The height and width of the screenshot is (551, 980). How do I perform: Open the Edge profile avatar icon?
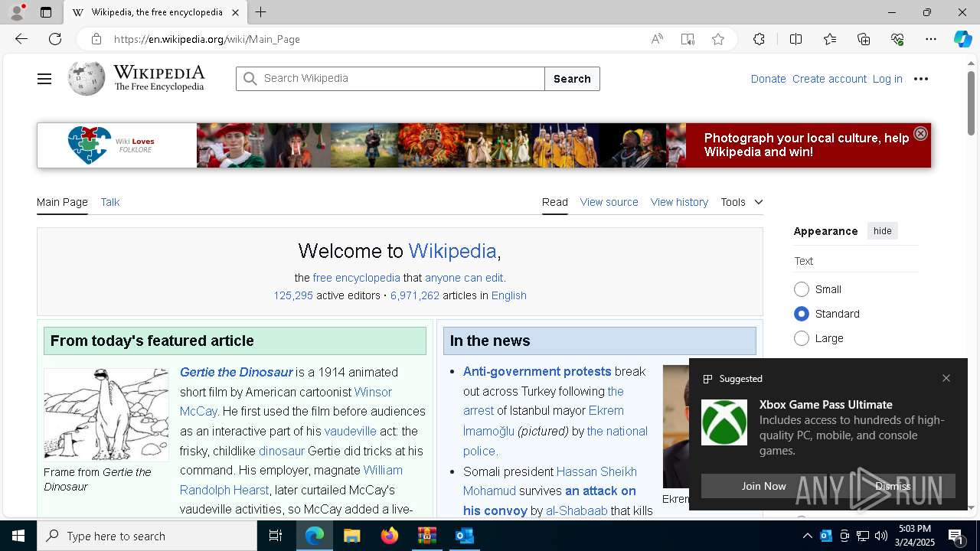point(17,12)
